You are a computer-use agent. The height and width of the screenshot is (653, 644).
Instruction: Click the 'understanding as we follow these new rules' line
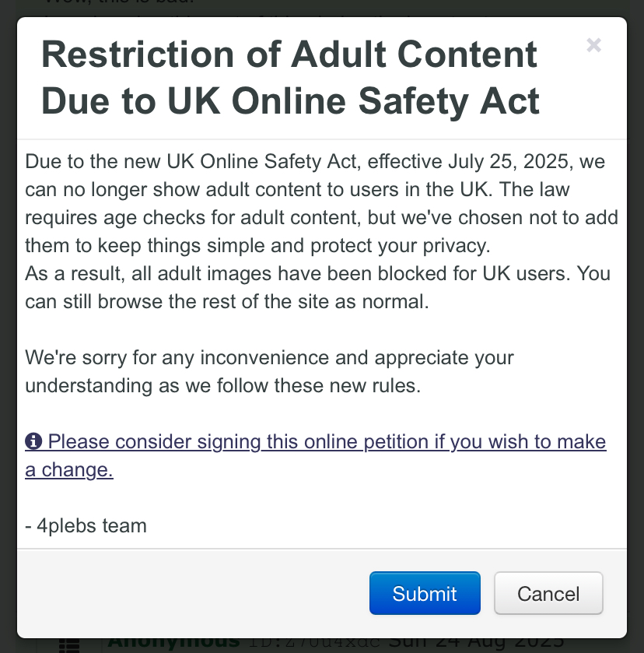pos(222,386)
